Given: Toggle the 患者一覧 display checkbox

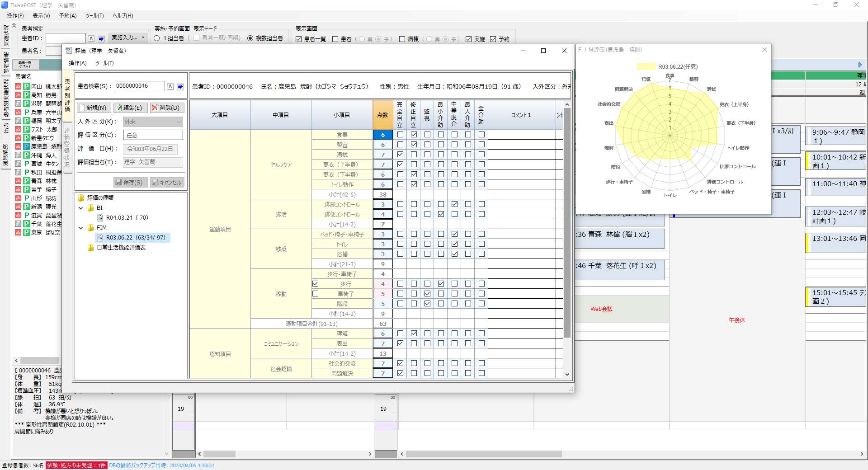Looking at the screenshot, I should [298, 39].
